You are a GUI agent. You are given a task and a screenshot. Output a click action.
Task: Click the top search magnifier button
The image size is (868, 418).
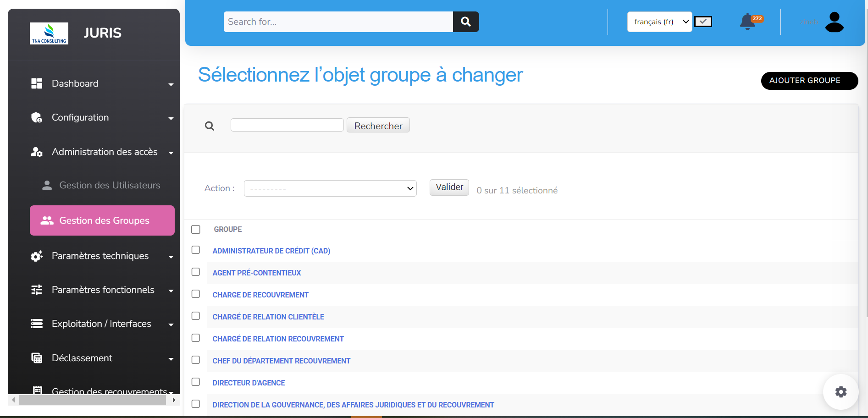(x=466, y=22)
